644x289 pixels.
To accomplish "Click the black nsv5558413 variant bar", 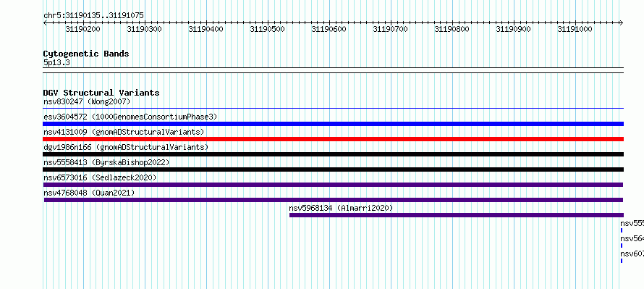I will coord(333,169).
